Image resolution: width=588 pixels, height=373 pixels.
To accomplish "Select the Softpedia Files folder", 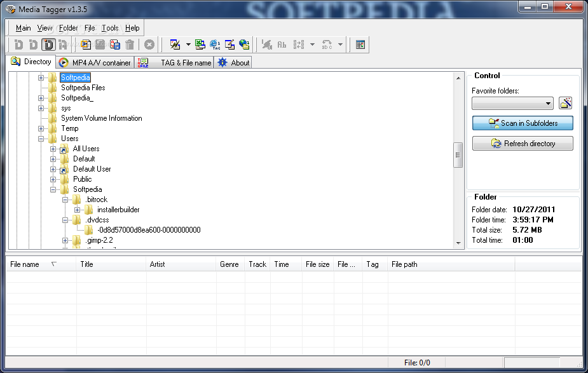I will (x=83, y=88).
